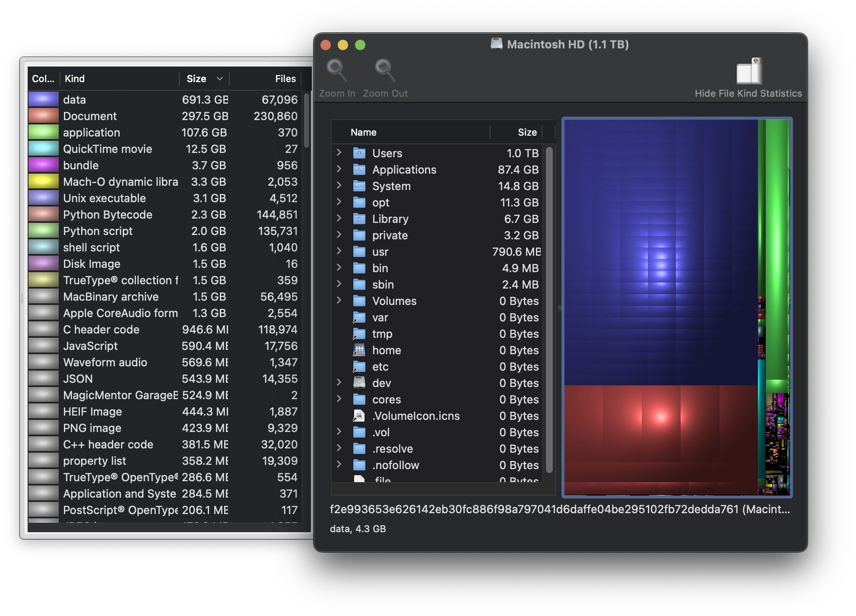Click the Macintosh HD drive icon in title bar
The image size is (856, 616).
(x=497, y=44)
